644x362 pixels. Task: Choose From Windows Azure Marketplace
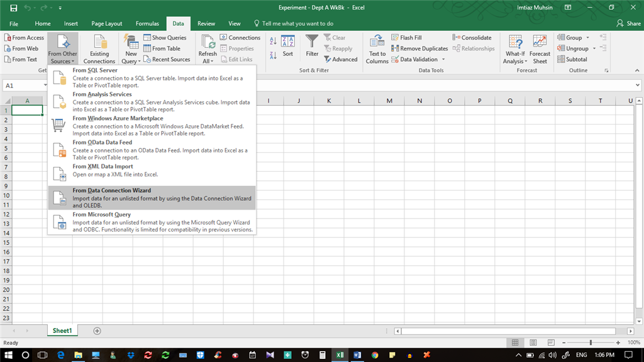coord(152,125)
